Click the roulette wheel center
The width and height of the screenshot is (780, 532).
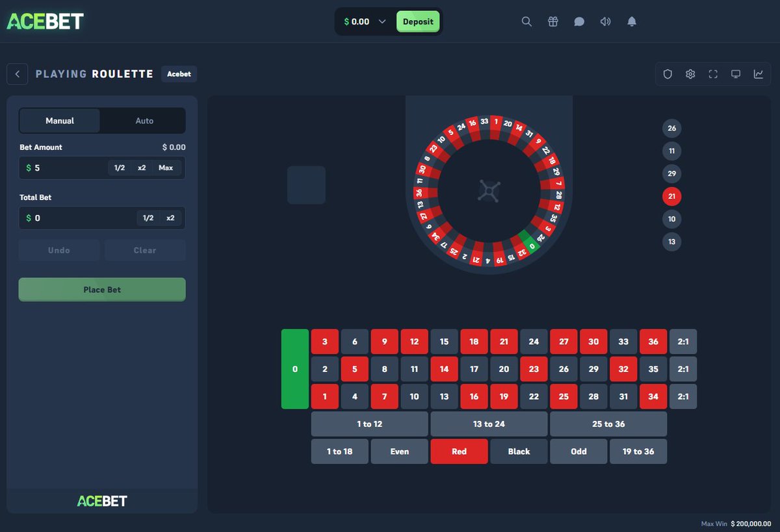[489, 191]
